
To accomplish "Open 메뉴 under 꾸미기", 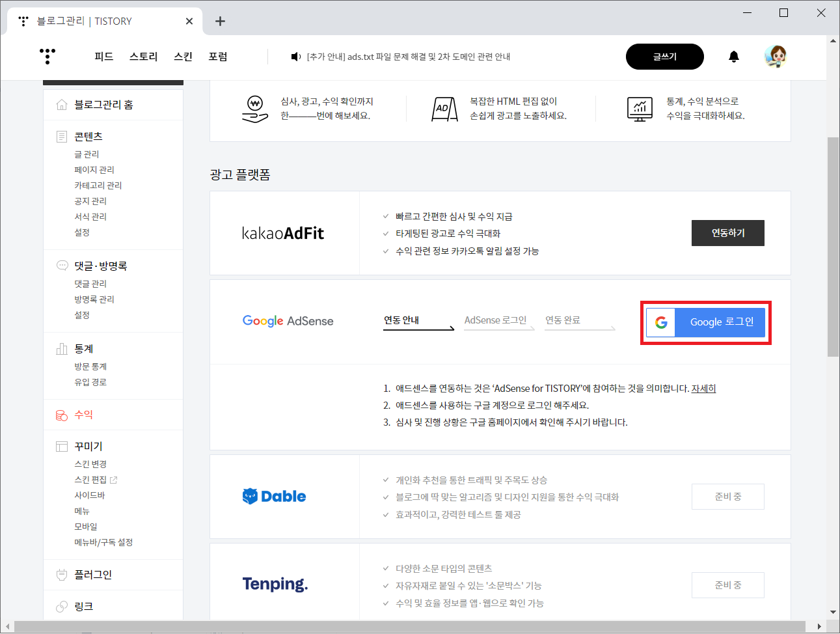I will [x=82, y=511].
